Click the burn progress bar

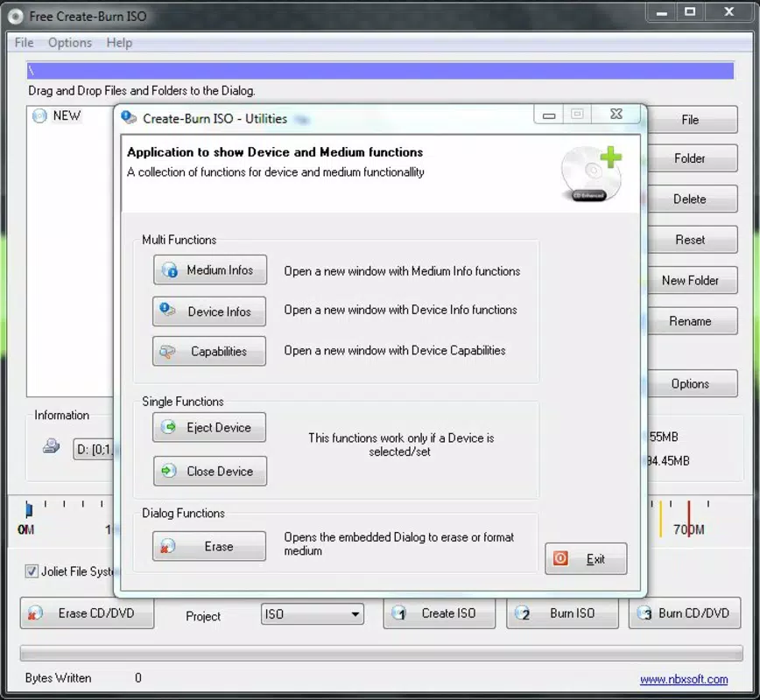[381, 653]
